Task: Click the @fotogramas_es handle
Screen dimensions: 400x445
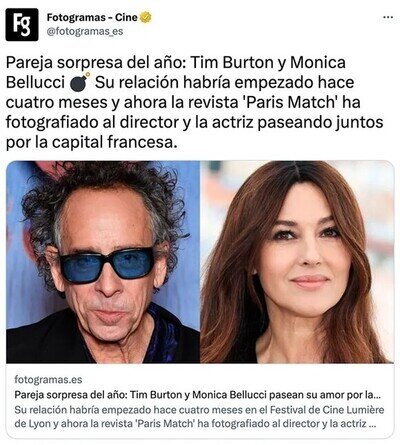Action: click(x=85, y=32)
